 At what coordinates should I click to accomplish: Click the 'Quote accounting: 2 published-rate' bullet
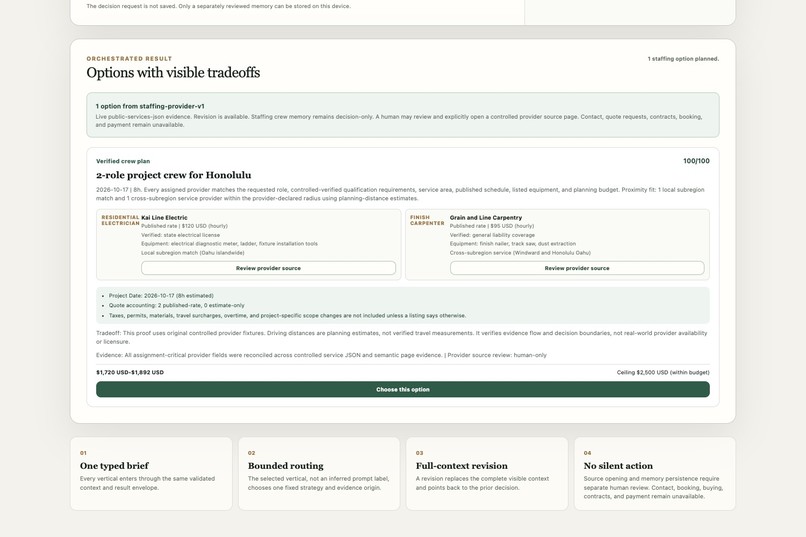tap(177, 305)
